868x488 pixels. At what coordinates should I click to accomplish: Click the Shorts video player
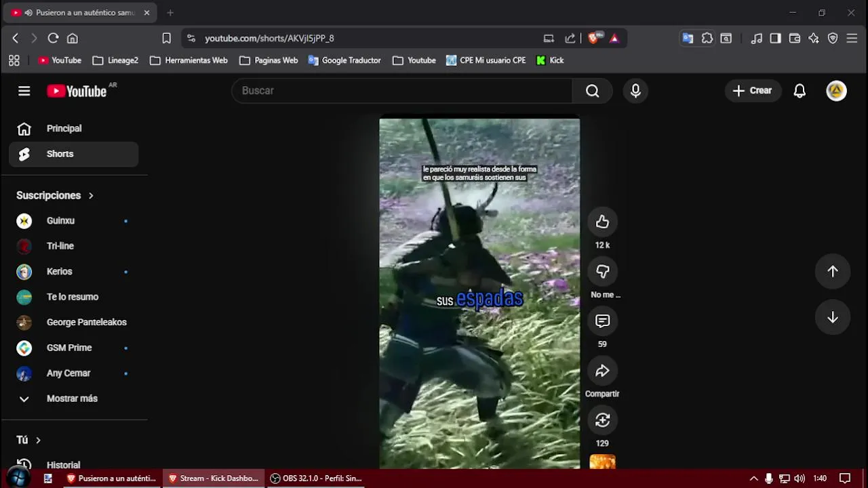click(479, 293)
